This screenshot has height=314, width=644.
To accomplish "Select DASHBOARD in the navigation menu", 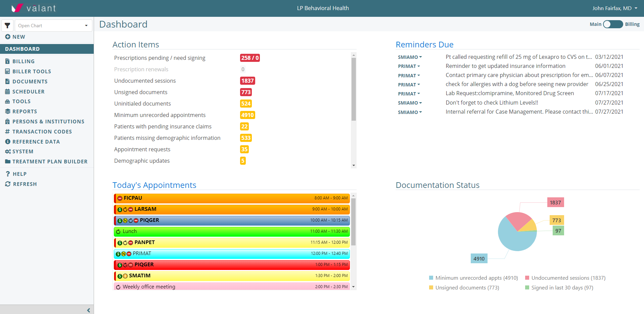I will (x=22, y=49).
